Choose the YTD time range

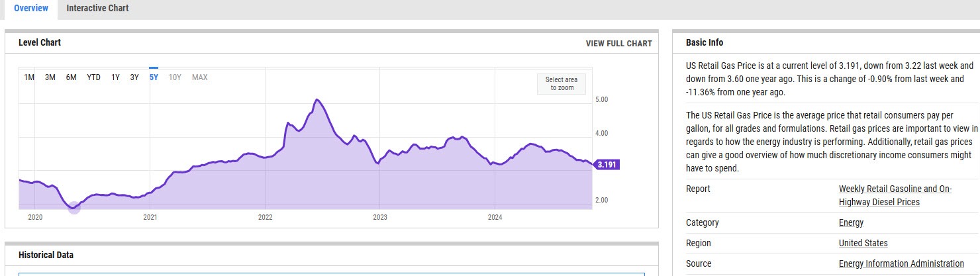93,77
